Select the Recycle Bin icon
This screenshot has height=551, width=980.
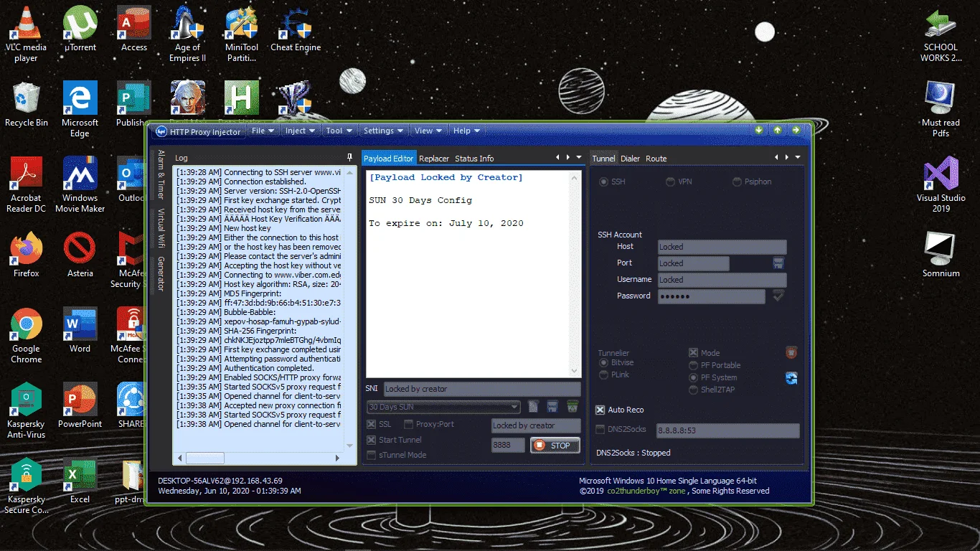(x=27, y=104)
